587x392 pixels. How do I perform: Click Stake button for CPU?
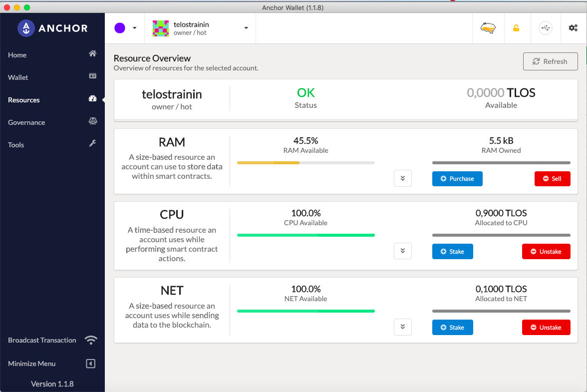point(453,252)
